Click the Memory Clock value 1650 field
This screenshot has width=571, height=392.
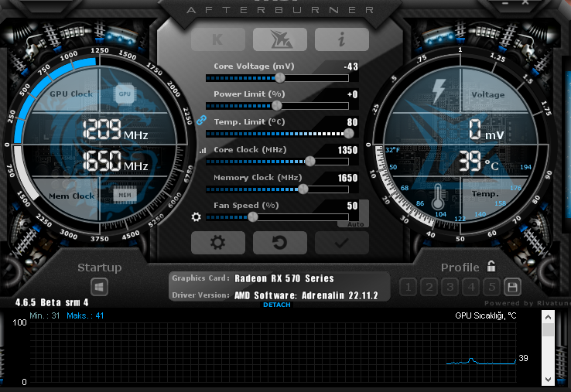(x=347, y=178)
